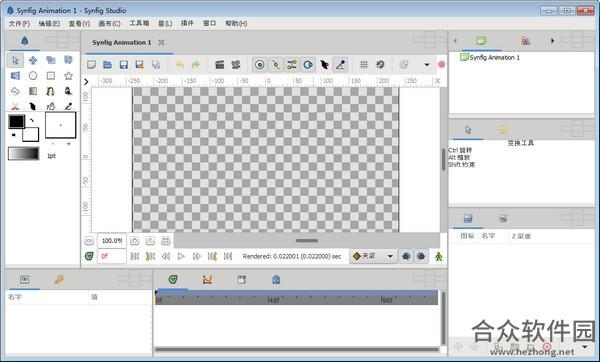
Task: Click the Redo arrow icon
Action: pyautogui.click(x=196, y=65)
